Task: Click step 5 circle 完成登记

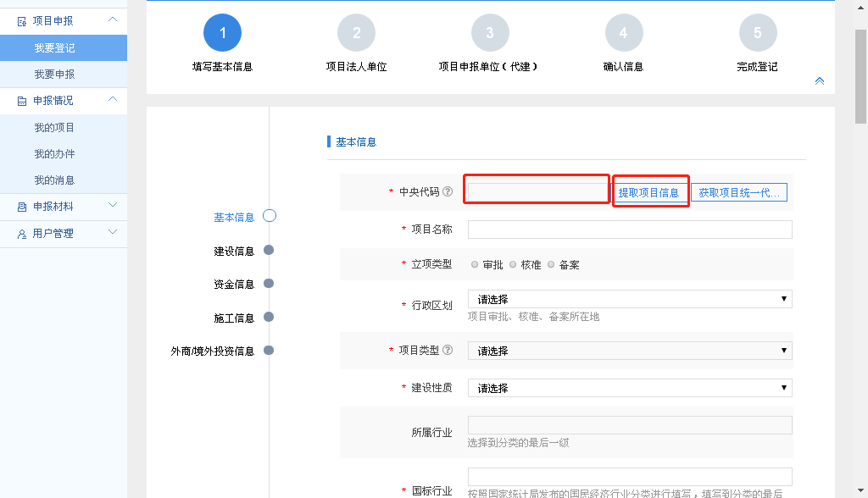Action: (x=757, y=33)
